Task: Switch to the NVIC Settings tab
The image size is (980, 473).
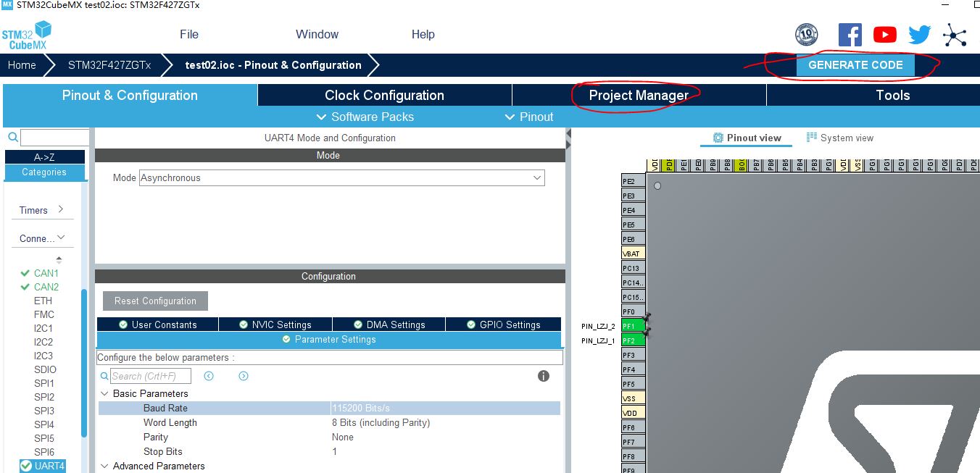Action: pos(275,325)
